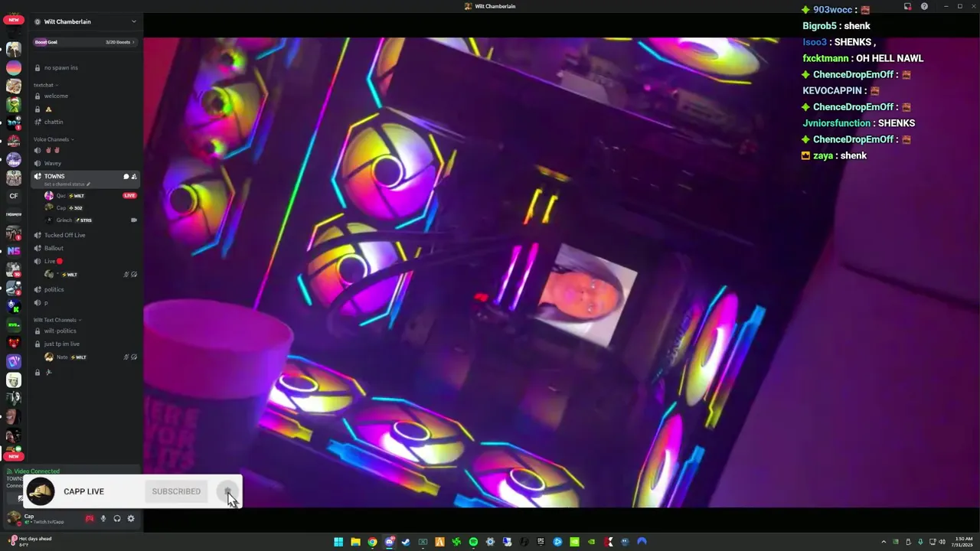Switch to Discord in the taskbar
Screen dimensions: 980x551
pyautogui.click(x=389, y=542)
